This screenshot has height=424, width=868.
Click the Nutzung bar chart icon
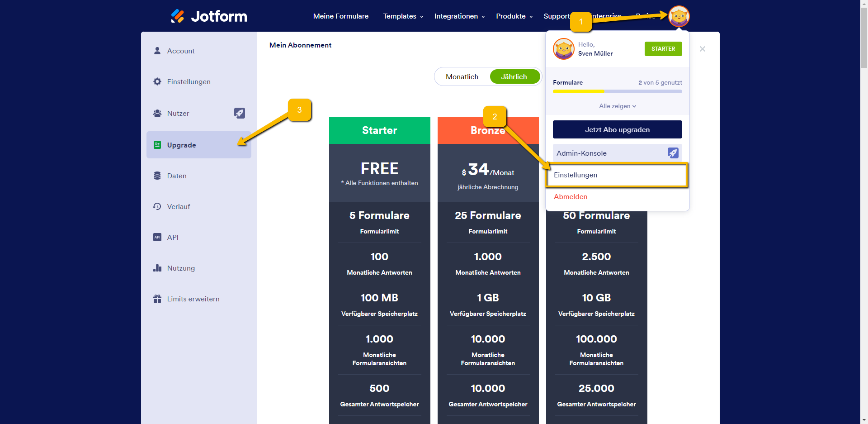pyautogui.click(x=157, y=268)
